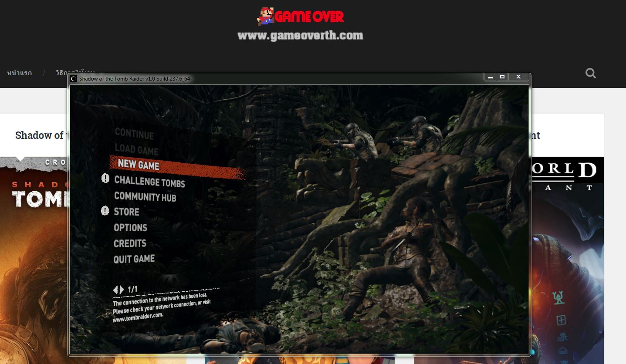
Task: Go to หน้าแรก home navigation link
Action: click(x=19, y=73)
